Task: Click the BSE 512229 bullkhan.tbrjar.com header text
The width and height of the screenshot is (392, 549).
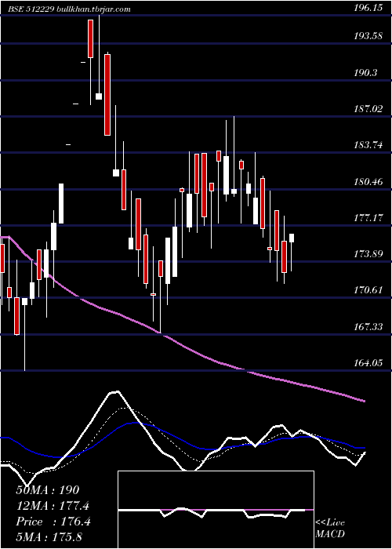Action: pos(70,9)
